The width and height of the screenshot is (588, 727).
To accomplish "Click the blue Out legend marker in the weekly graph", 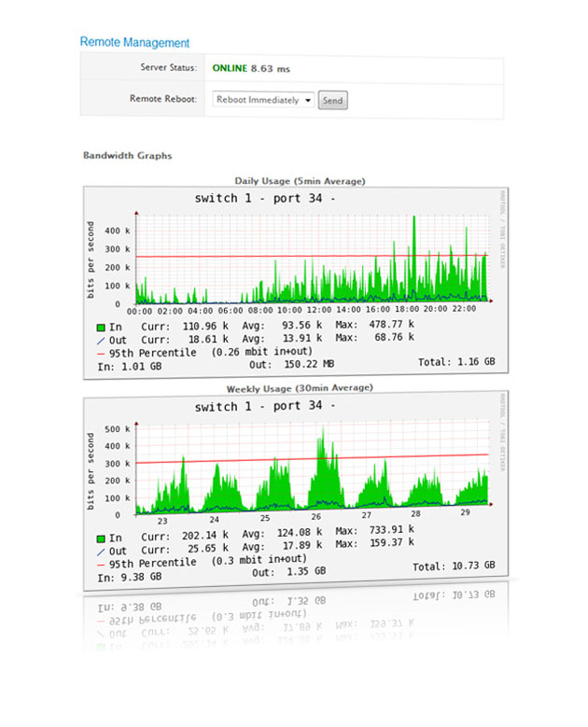I will point(101,551).
